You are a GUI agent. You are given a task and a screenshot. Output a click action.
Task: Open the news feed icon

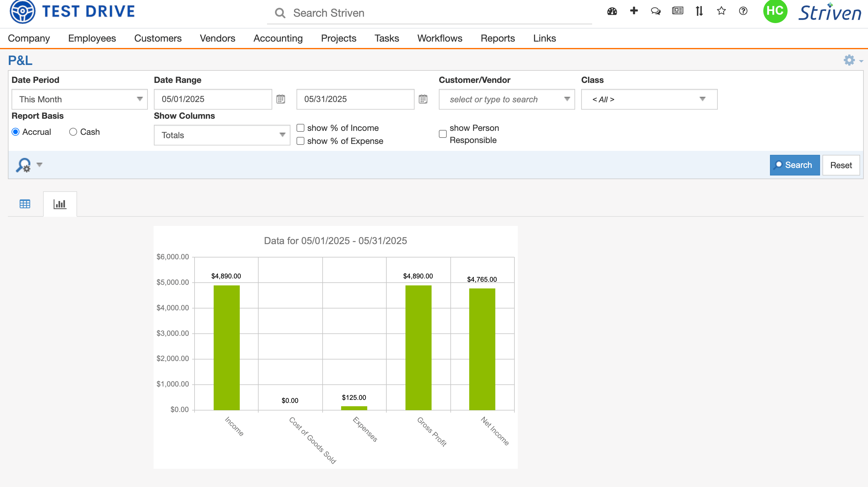click(x=677, y=11)
